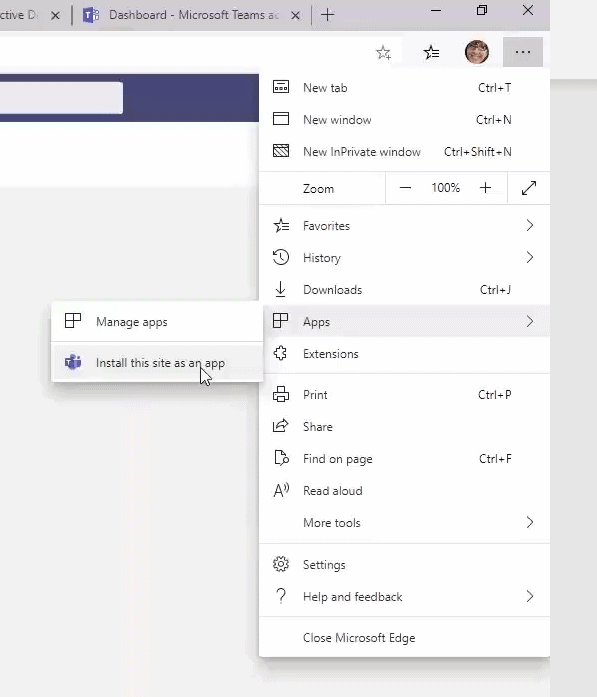The image size is (597, 697).
Task: Zoom in with the plus button
Action: 485,188
